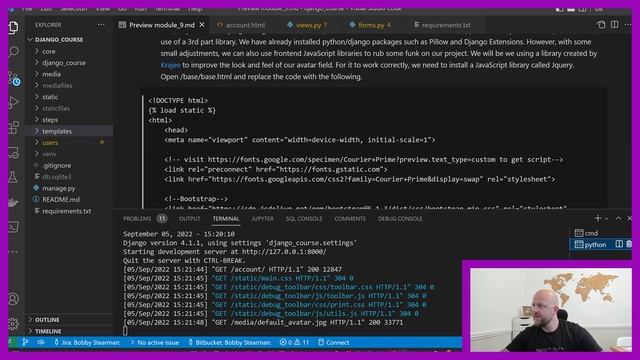Switch to the Preview module_9.md tab
This screenshot has width=640, height=360.
162,25
